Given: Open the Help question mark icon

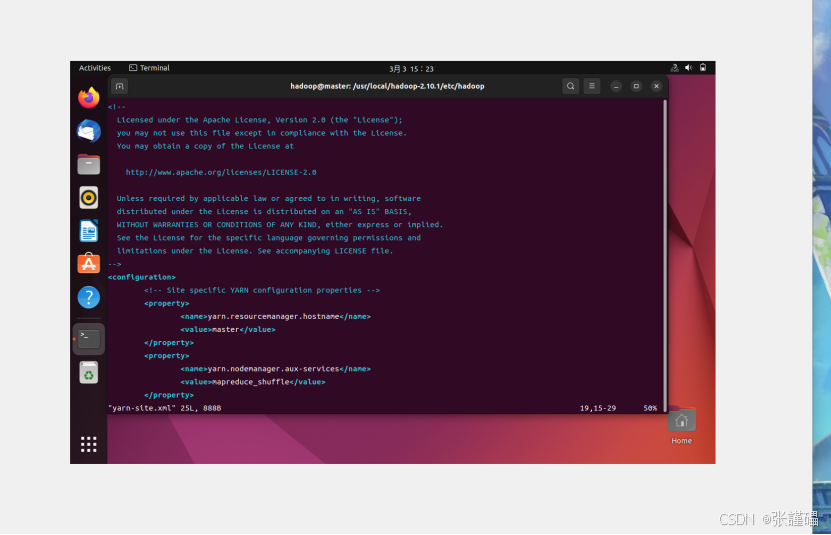Looking at the screenshot, I should [89, 297].
